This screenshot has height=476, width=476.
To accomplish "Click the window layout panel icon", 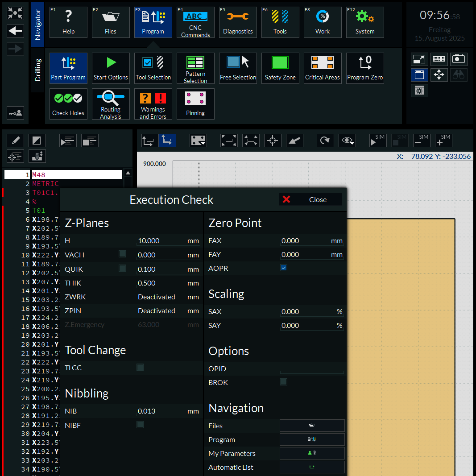I will [x=419, y=75].
